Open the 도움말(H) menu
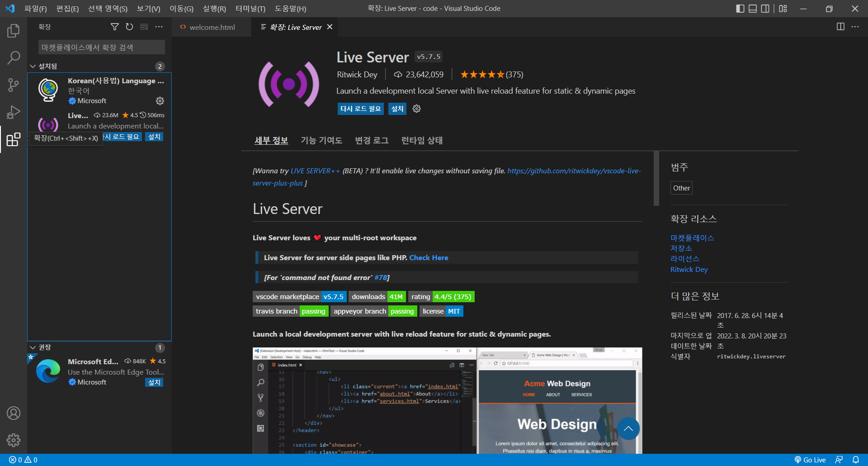Image resolution: width=868 pixels, height=466 pixels. 290,9
